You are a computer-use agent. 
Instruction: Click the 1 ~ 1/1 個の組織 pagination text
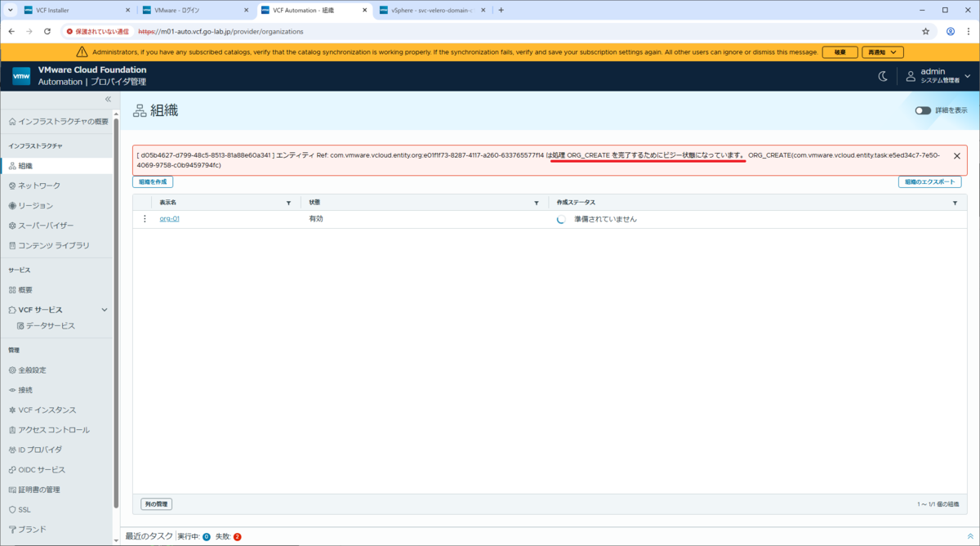click(x=938, y=504)
